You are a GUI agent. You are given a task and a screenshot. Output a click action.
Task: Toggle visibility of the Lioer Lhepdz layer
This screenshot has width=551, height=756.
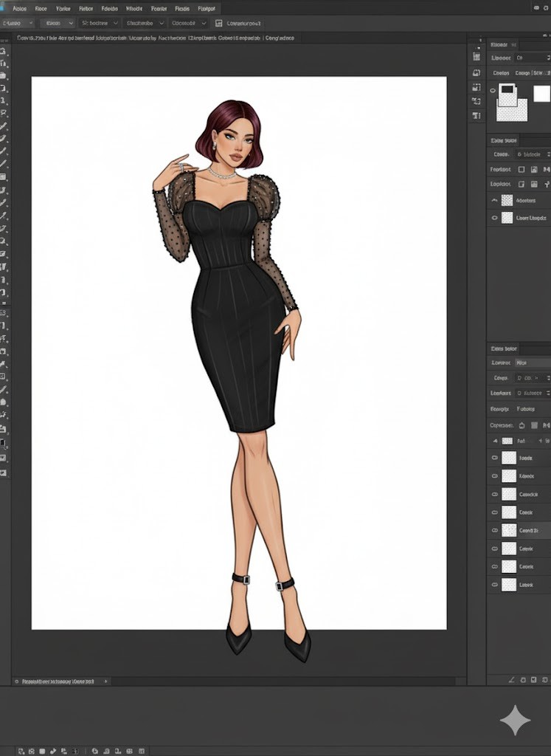tap(495, 218)
